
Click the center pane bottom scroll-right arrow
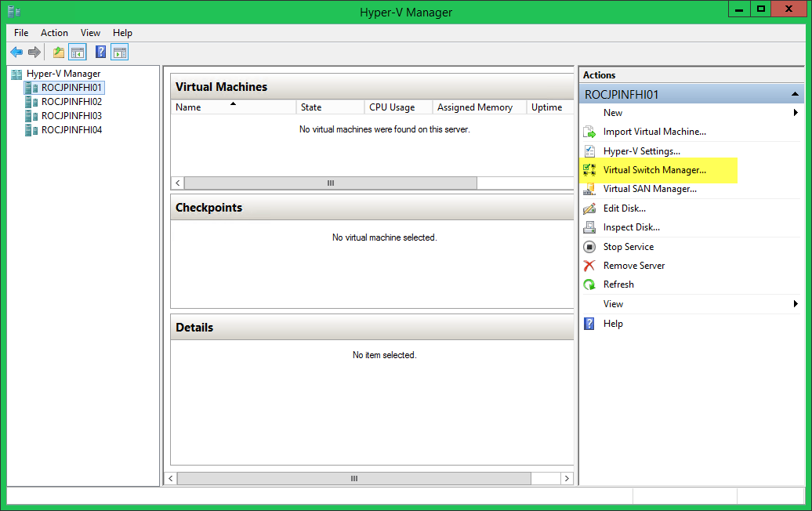tap(567, 479)
